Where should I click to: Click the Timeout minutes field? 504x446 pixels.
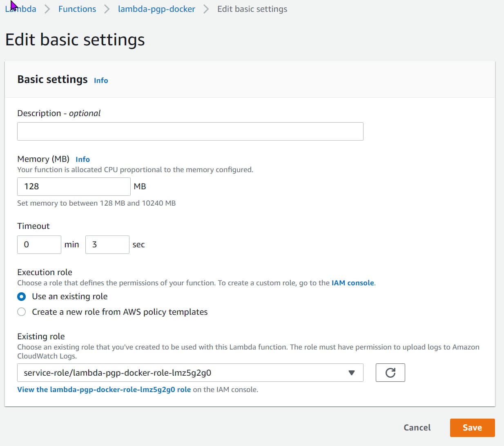[39, 244]
